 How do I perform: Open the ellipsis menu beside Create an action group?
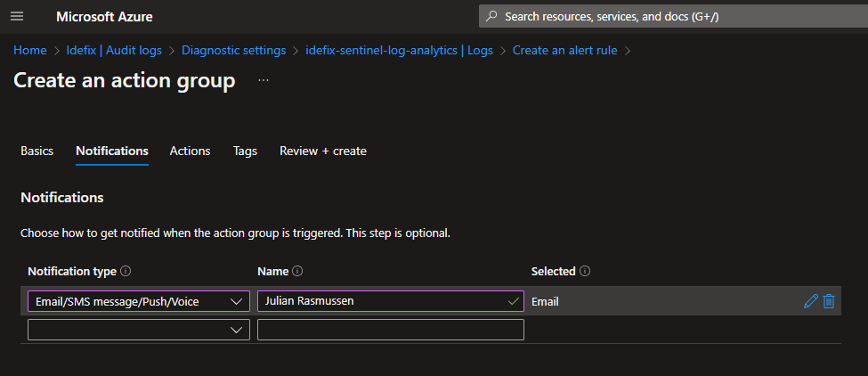[264, 81]
